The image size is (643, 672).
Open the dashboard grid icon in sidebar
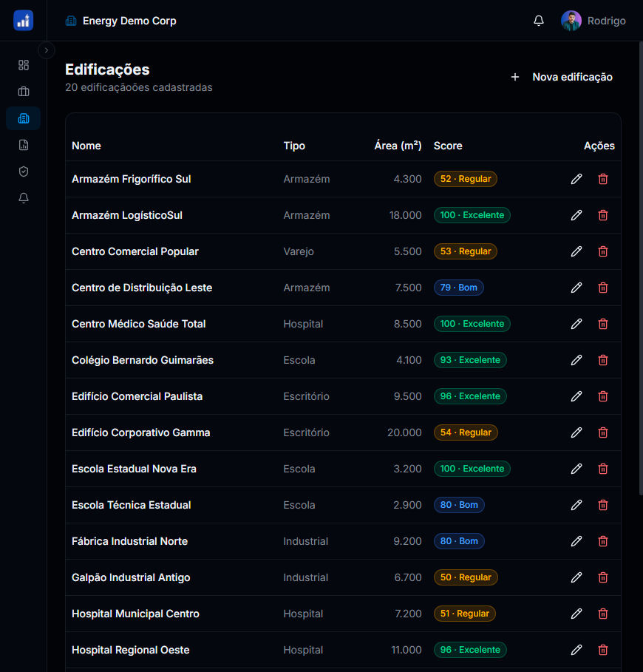[23, 65]
